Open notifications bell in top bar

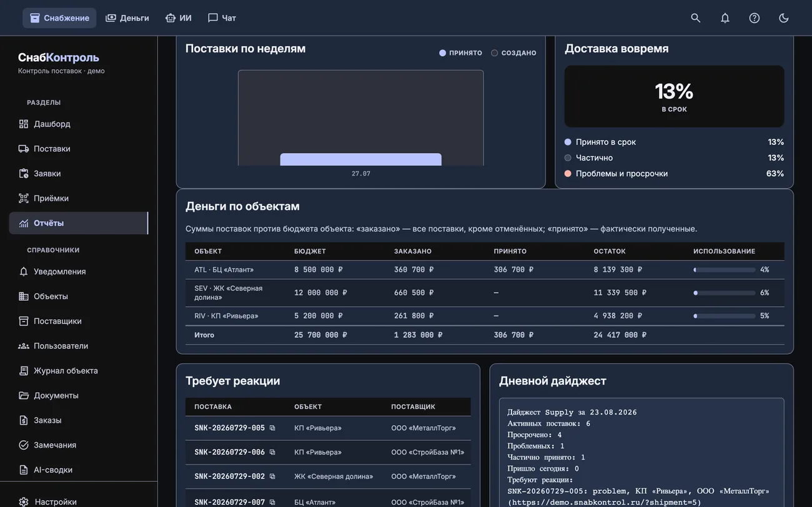coord(725,18)
